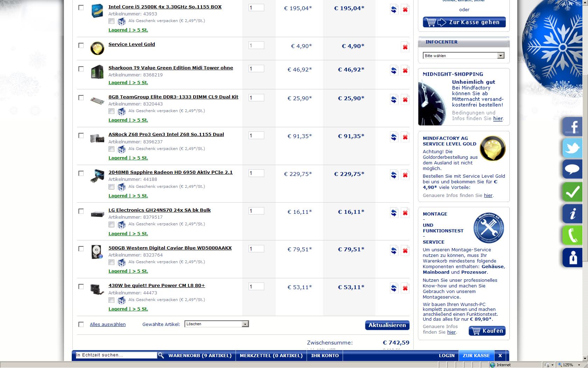The image size is (588, 368).
Task: Open the green phone contact tab
Action: pos(572,236)
